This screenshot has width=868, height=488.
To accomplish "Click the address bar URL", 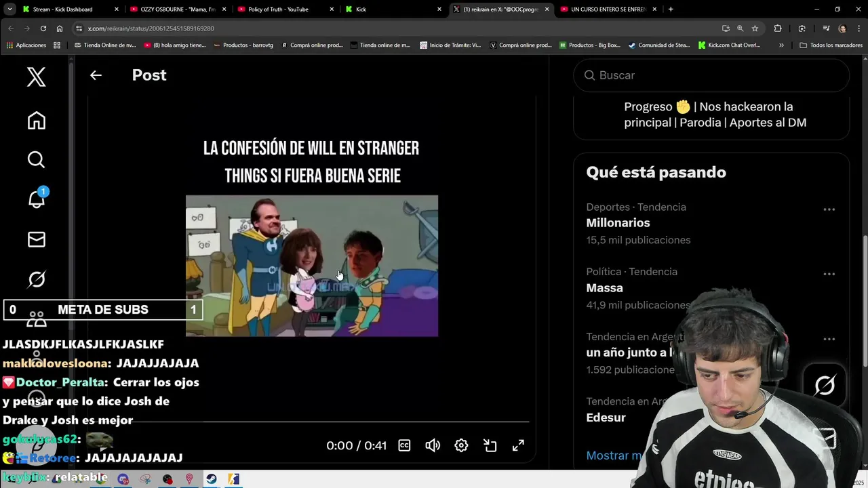I will pyautogui.click(x=151, y=28).
